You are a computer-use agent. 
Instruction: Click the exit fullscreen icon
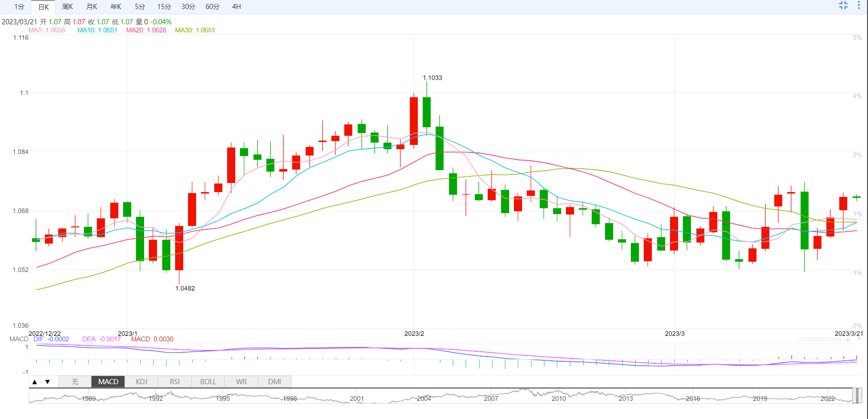tap(843, 5)
